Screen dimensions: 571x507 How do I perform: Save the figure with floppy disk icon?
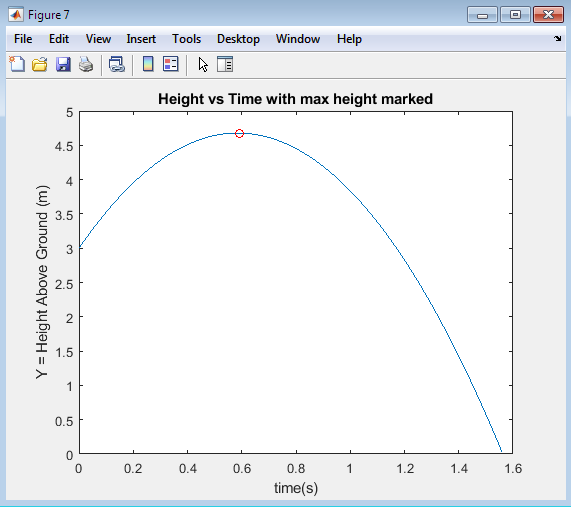(63, 64)
